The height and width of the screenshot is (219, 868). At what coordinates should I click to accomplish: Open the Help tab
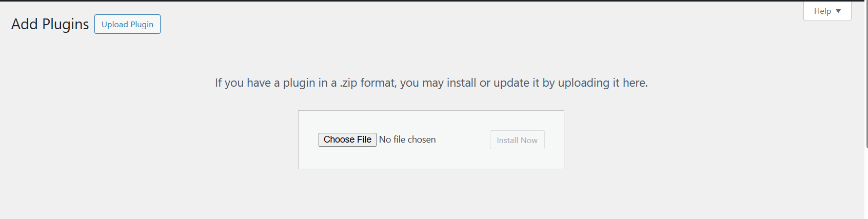(827, 11)
